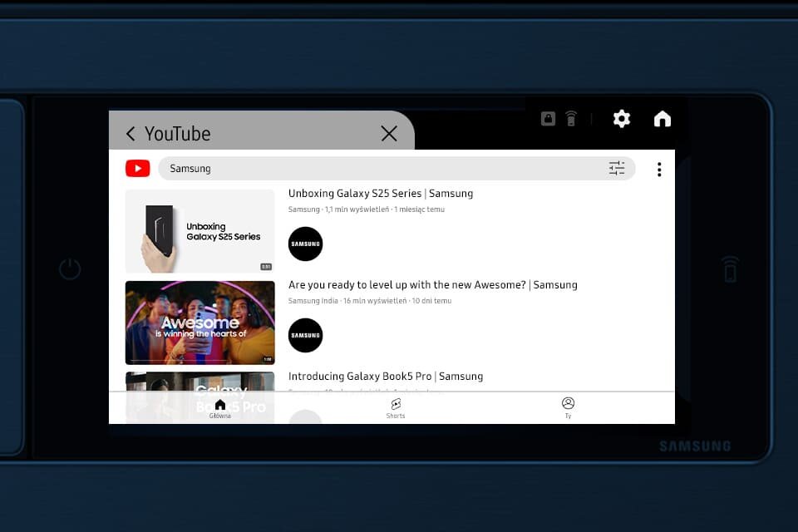Click the search field containing Samsung
Viewport: 798px width, 532px height.
pos(382,169)
